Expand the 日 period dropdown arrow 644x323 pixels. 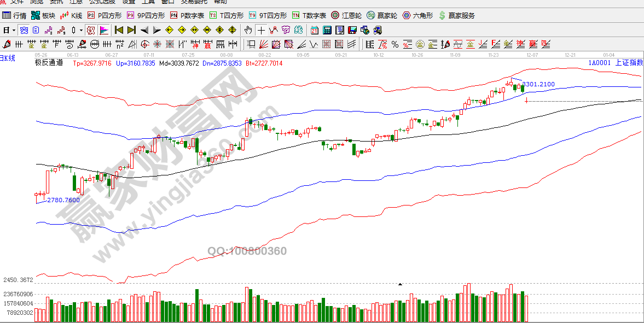pos(13,30)
